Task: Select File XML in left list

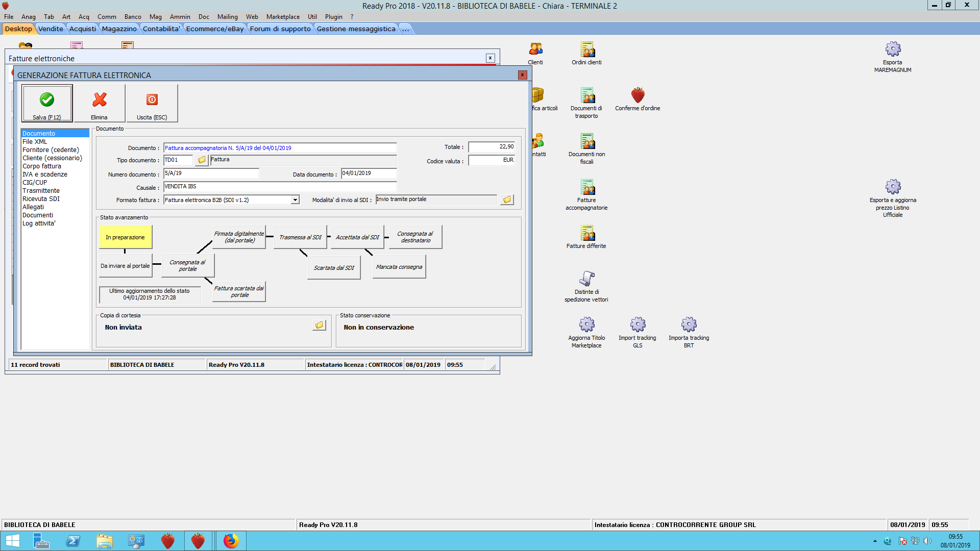Action: 35,142
